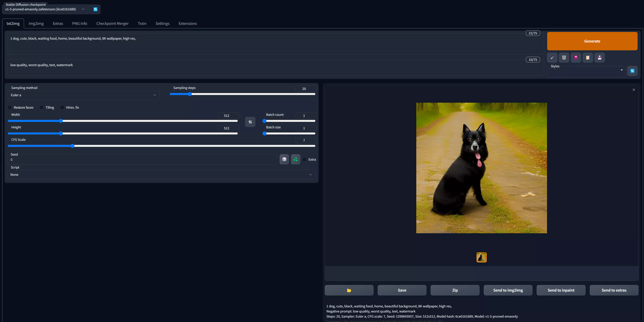The width and height of the screenshot is (644, 322).
Task: Check the Extra seed options box
Action: pyautogui.click(x=304, y=159)
